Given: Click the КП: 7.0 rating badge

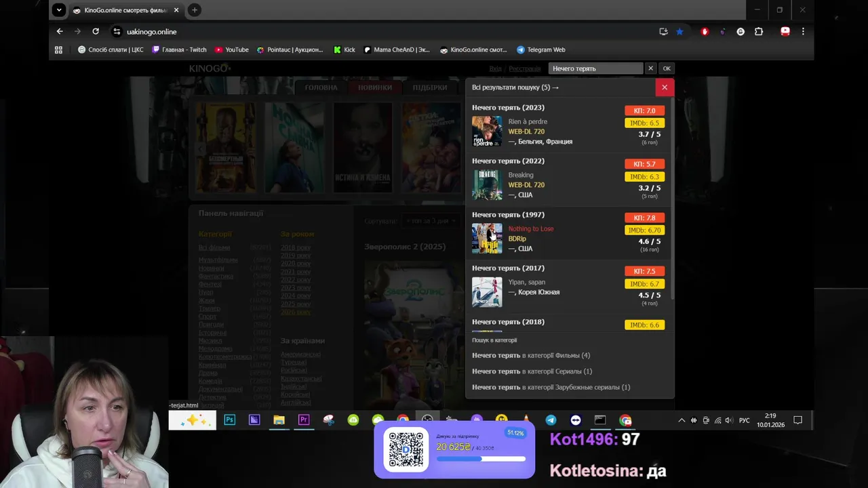Looking at the screenshot, I should click(644, 110).
